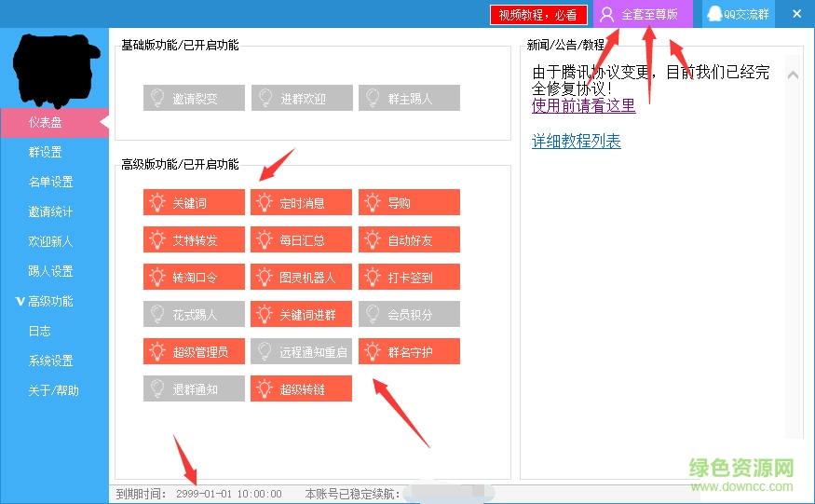Click the user icon beside 全套至尊版
The width and height of the screenshot is (815, 504).
tap(607, 15)
